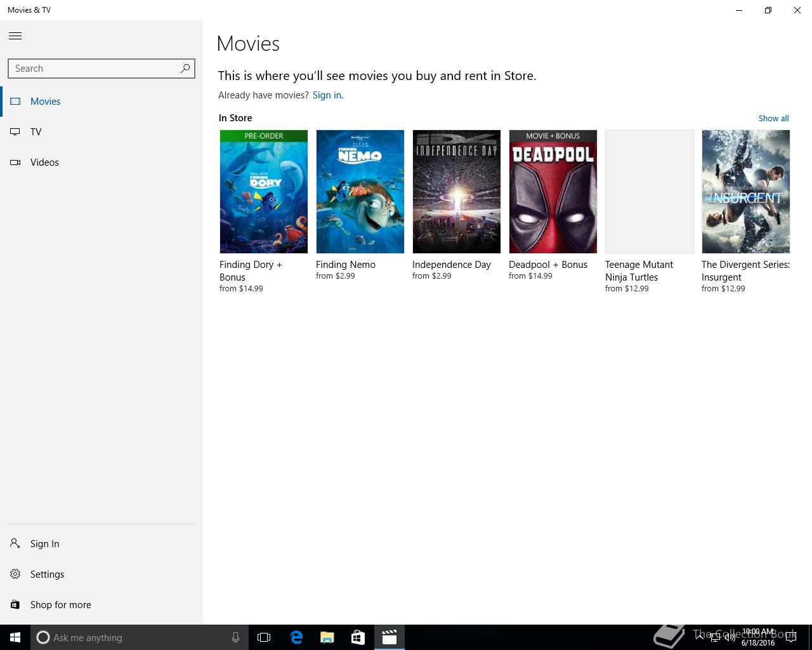This screenshot has height=650, width=812.
Task: Click Finding Nemo price 'from $2.99'
Action: coord(336,276)
